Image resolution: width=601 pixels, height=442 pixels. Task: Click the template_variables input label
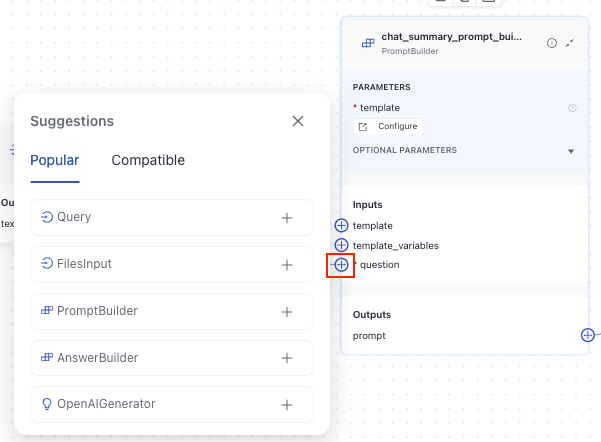396,246
